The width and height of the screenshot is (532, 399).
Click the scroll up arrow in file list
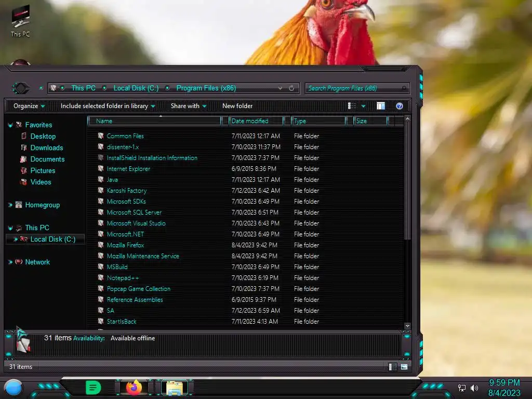pyautogui.click(x=407, y=118)
